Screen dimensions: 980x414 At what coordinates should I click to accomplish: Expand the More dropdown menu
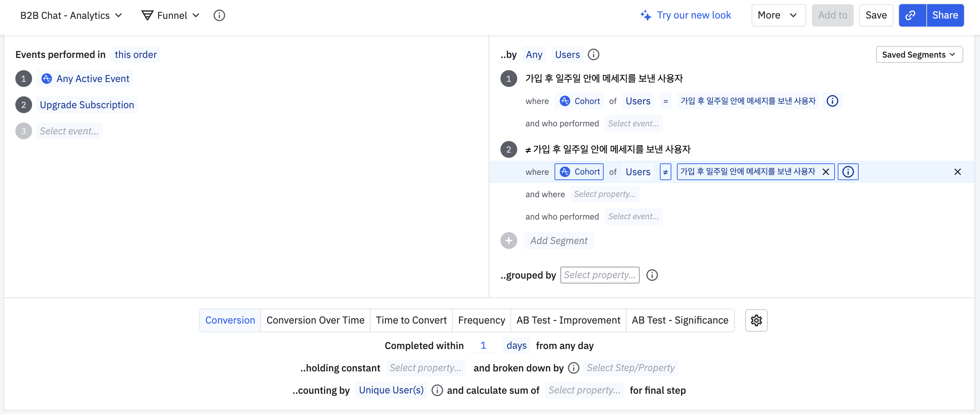click(778, 15)
